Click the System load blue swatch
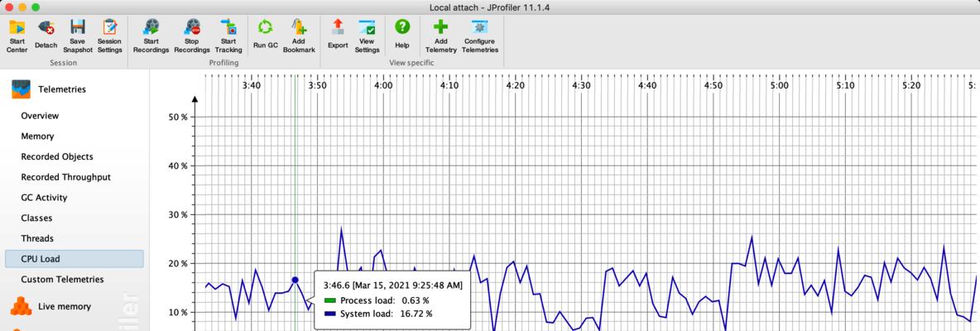Screen dimensions: 980x331 click(329, 314)
